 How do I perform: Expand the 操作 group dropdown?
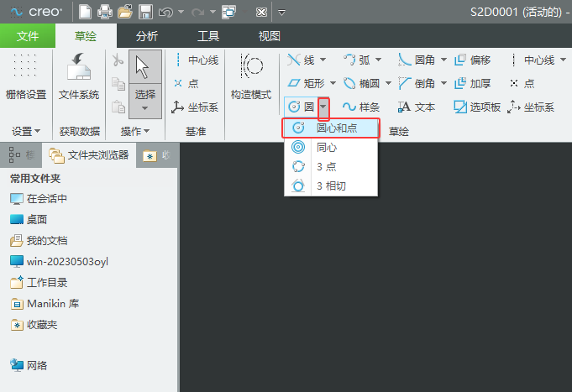point(135,131)
